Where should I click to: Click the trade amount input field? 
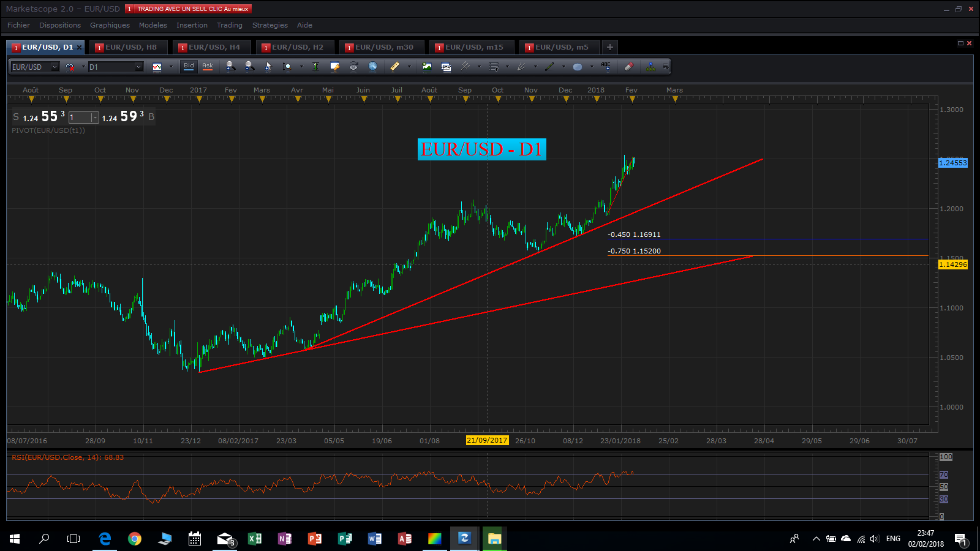[x=80, y=118]
